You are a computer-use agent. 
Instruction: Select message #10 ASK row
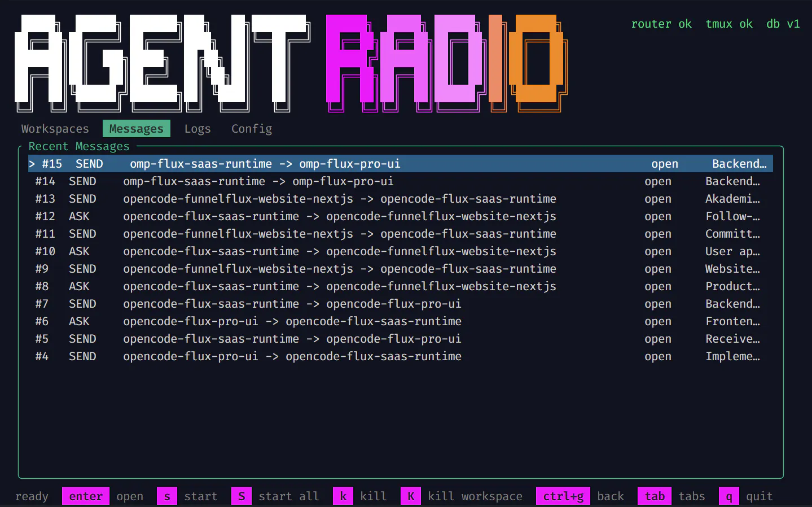pos(401,251)
